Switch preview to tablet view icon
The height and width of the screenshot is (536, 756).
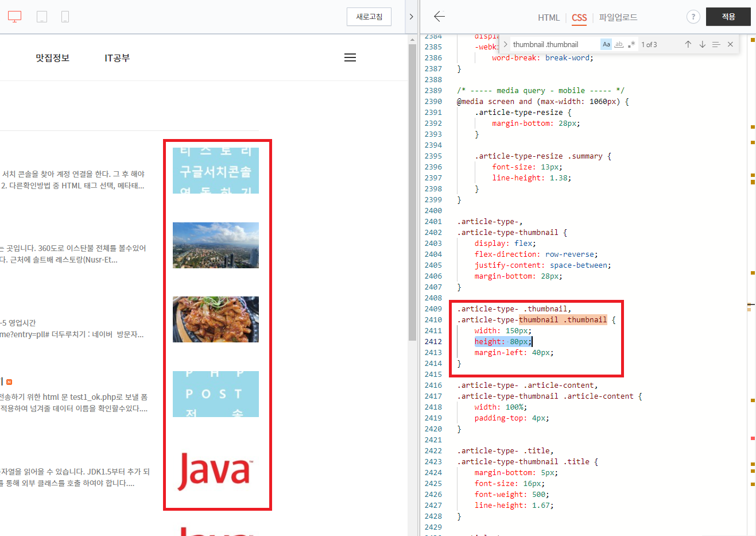pyautogui.click(x=42, y=17)
